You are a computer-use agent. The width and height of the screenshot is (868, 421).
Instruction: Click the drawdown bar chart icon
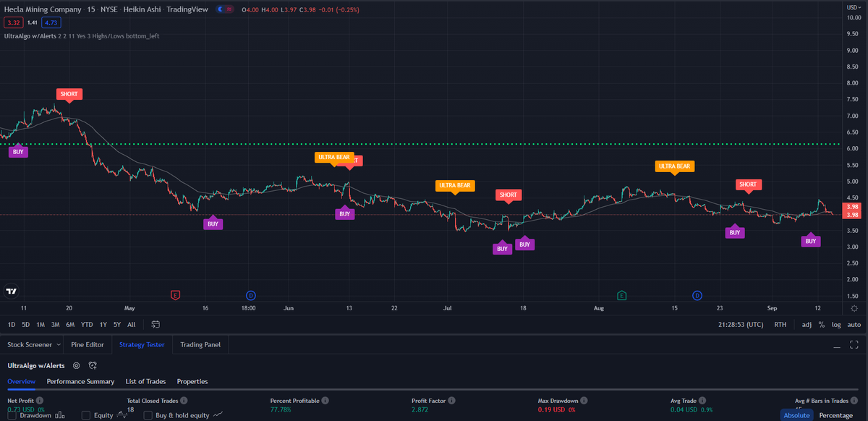(x=60, y=415)
